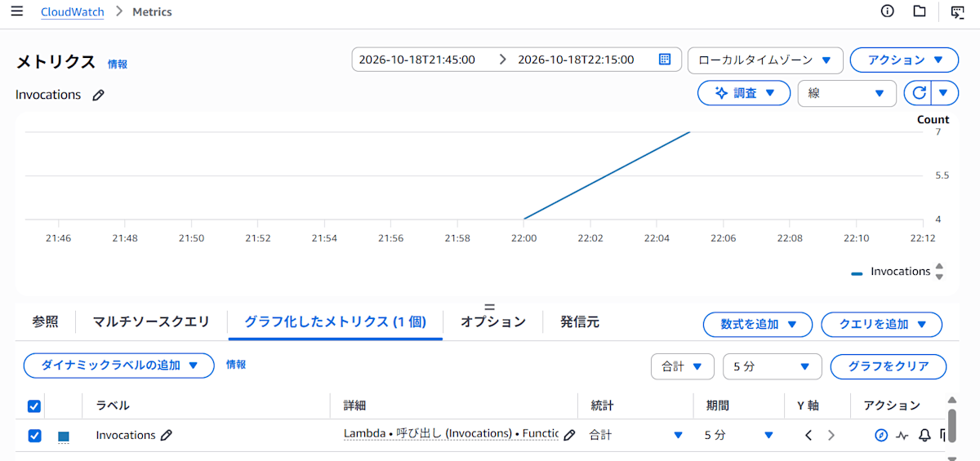Open the 線 graph type dropdown
The width and height of the screenshot is (980, 461).
(x=846, y=93)
